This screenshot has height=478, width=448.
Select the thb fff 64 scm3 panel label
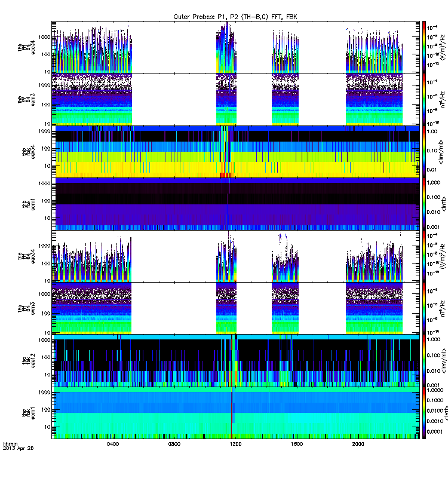26,99
